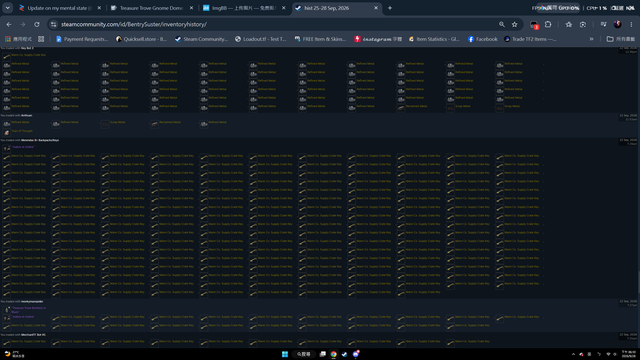Image resolution: width=640 pixels, height=360 pixels.
Task: Expand hidden bookmarks chevron
Action: (x=591, y=39)
